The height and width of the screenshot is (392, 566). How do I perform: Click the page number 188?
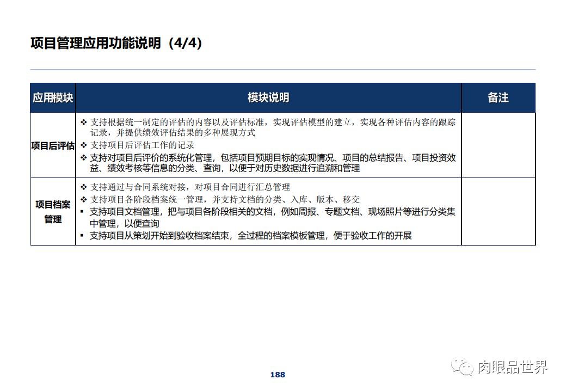(x=278, y=375)
